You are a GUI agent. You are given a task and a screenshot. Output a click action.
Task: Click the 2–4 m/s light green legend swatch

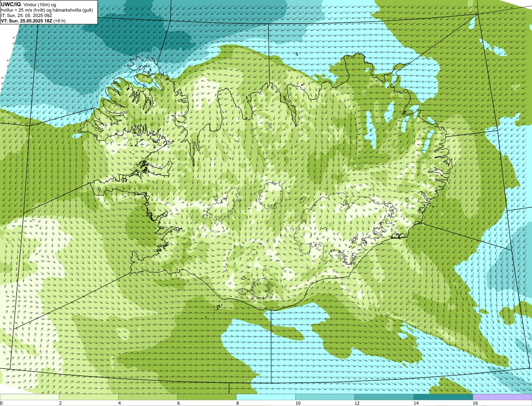89,397
